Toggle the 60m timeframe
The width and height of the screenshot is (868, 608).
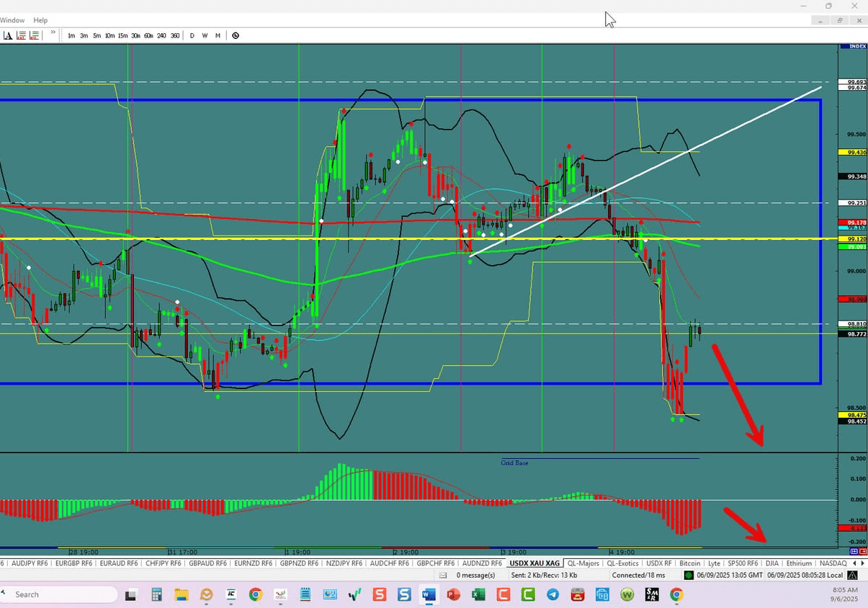(148, 35)
